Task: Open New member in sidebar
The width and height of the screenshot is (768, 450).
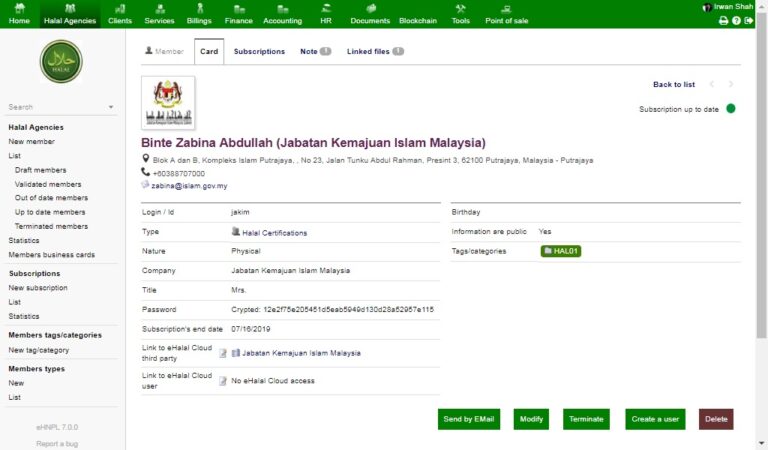Action: click(31, 142)
